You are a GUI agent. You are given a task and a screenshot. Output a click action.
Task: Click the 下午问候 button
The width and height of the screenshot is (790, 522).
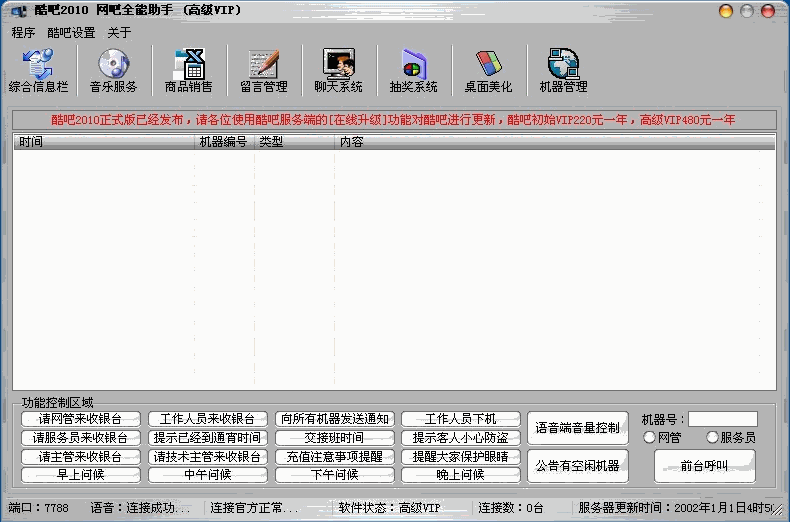pyautogui.click(x=335, y=475)
